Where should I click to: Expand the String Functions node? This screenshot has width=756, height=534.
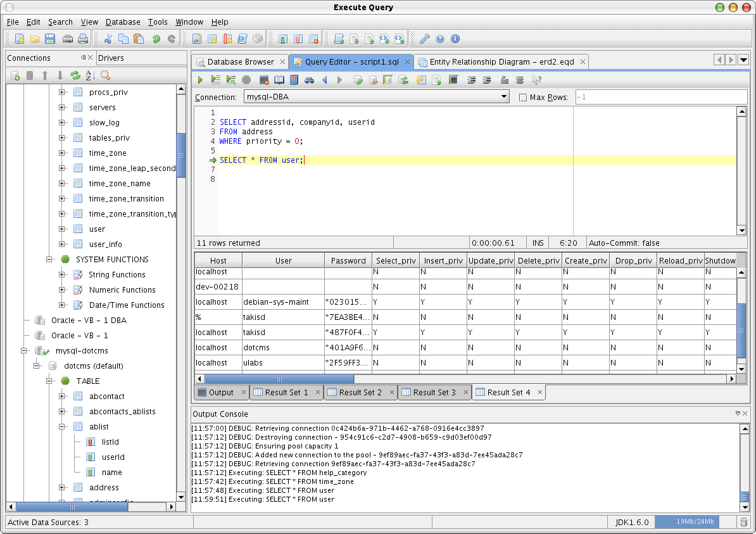click(x=62, y=274)
